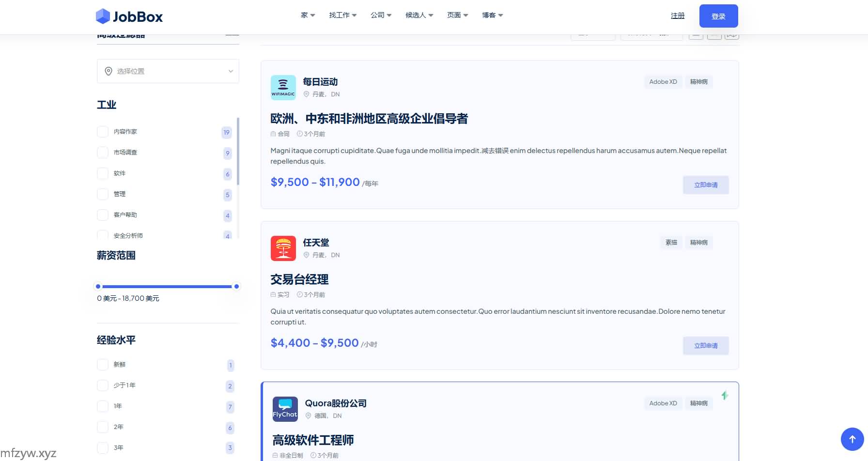This screenshot has height=461, width=868.
Task: Open the 公司 menu
Action: click(381, 15)
